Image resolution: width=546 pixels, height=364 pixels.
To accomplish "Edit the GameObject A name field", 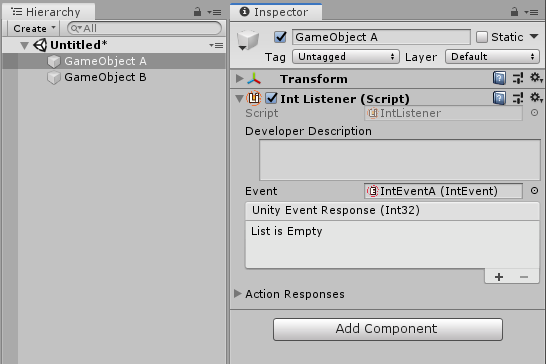I will pyautogui.click(x=381, y=37).
